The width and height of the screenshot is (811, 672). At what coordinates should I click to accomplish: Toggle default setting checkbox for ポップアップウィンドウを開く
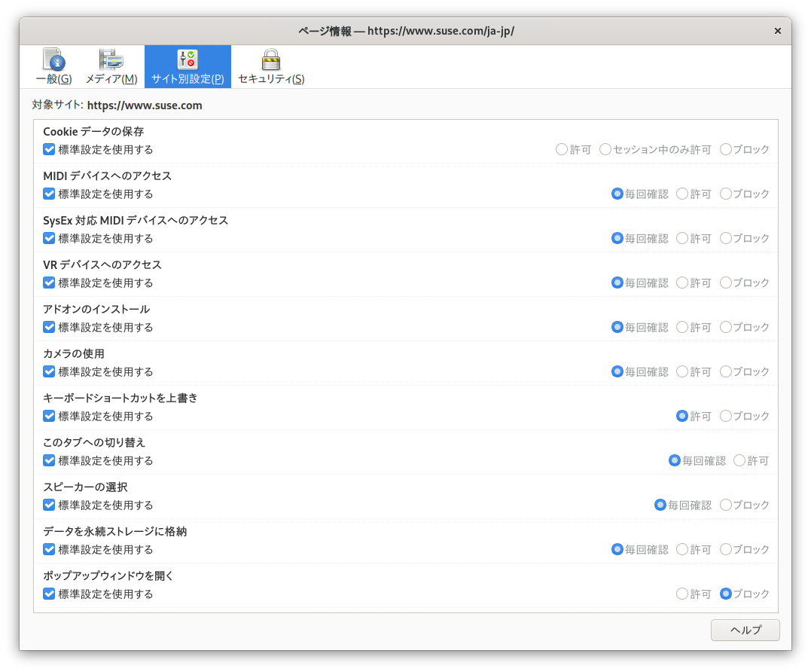pos(50,594)
